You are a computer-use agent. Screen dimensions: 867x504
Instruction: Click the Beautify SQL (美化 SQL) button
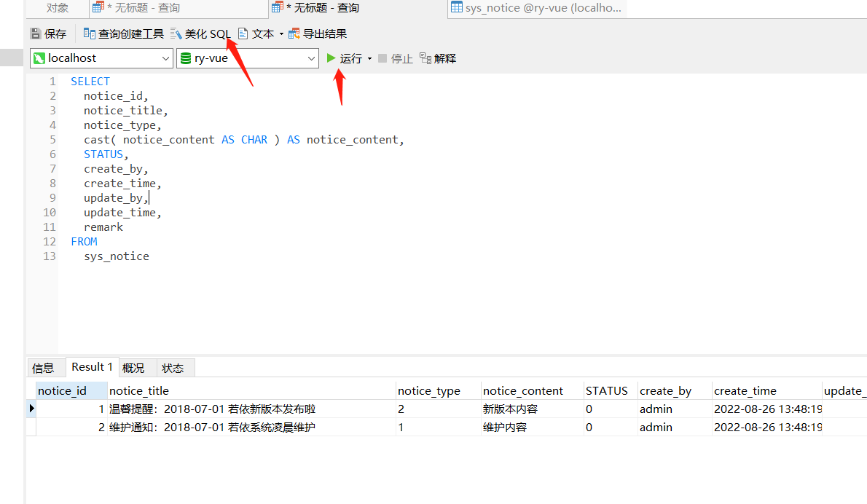201,34
